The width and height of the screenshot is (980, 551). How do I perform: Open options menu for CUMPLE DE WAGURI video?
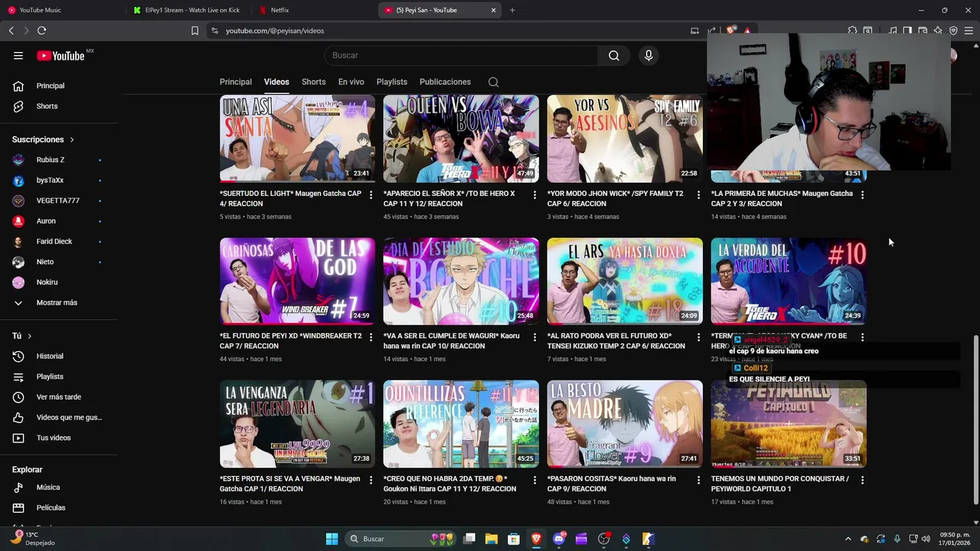point(534,337)
